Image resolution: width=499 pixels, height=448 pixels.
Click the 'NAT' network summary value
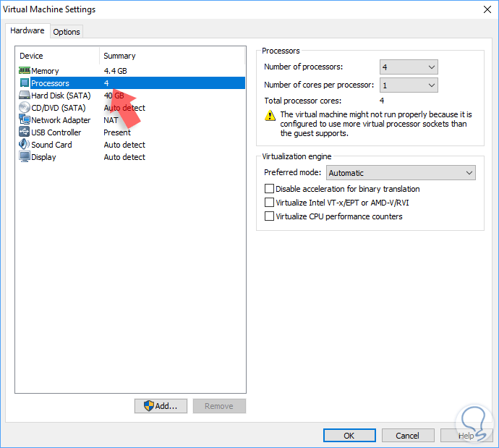(x=111, y=120)
